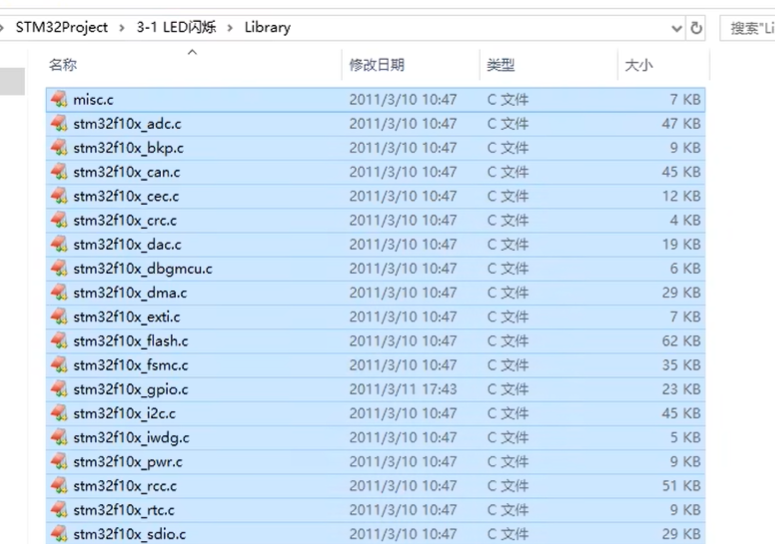Click the stm32f10x_i2c.c file icon

[59, 413]
